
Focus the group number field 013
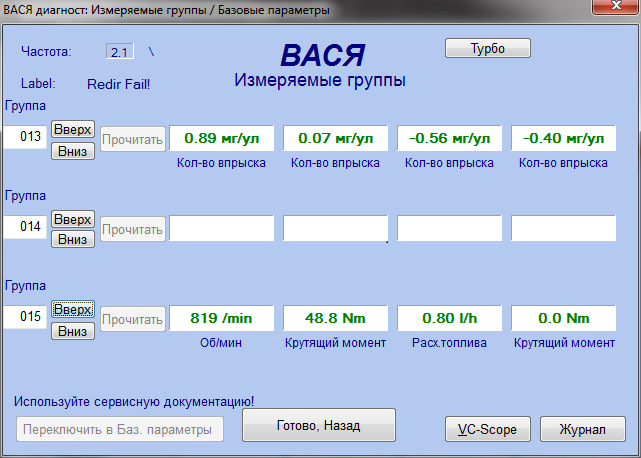[x=25, y=137]
